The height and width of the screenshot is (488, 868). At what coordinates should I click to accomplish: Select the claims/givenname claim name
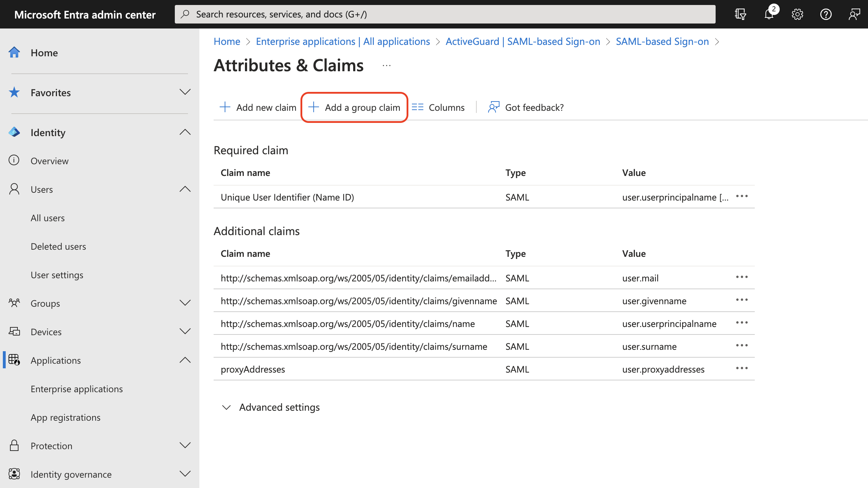pyautogui.click(x=359, y=301)
